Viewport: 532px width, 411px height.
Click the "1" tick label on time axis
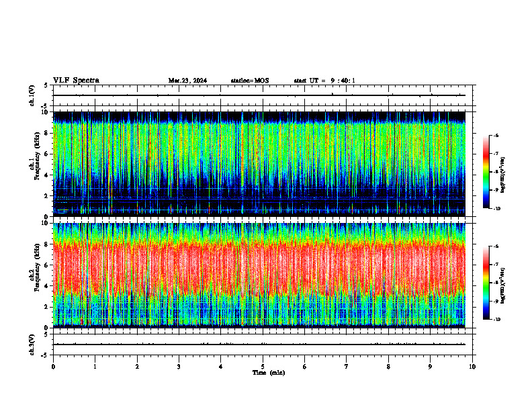click(95, 367)
